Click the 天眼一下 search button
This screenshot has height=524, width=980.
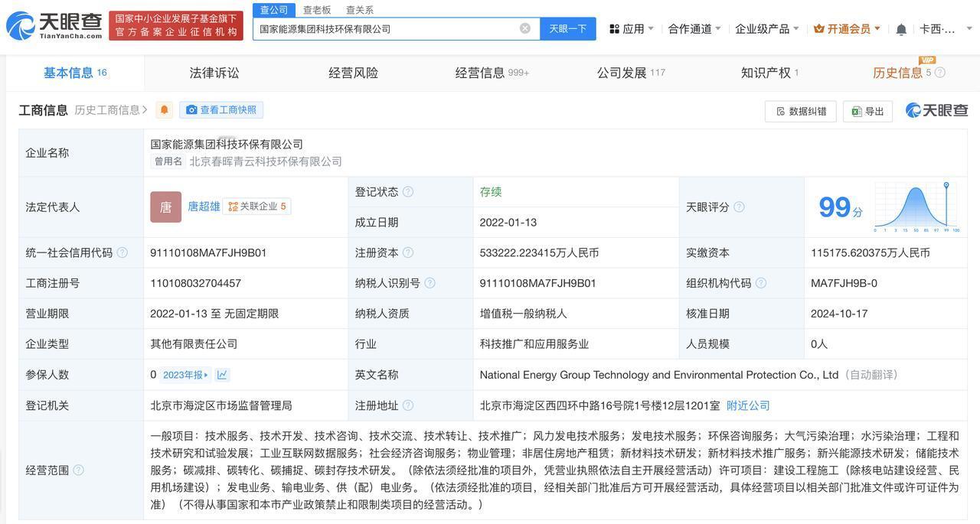click(568, 29)
